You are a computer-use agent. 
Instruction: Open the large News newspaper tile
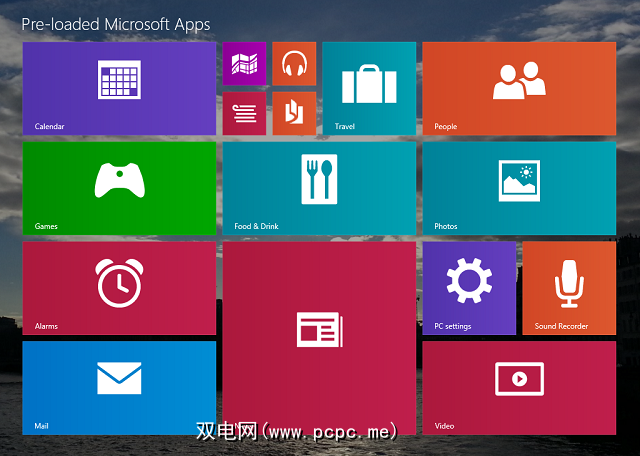tap(319, 338)
